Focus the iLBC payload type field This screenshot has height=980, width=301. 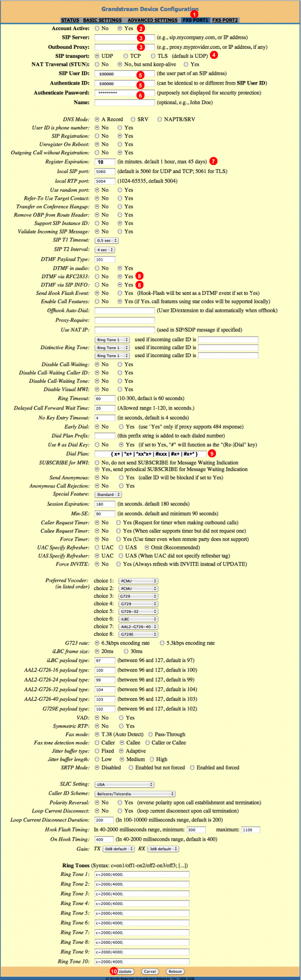point(105,661)
